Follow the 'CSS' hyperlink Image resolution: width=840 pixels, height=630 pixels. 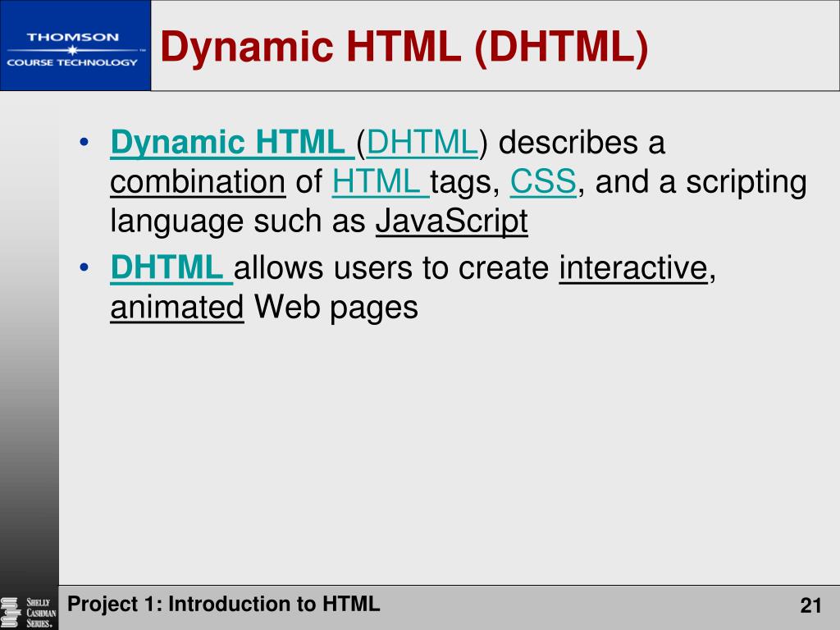point(543,182)
